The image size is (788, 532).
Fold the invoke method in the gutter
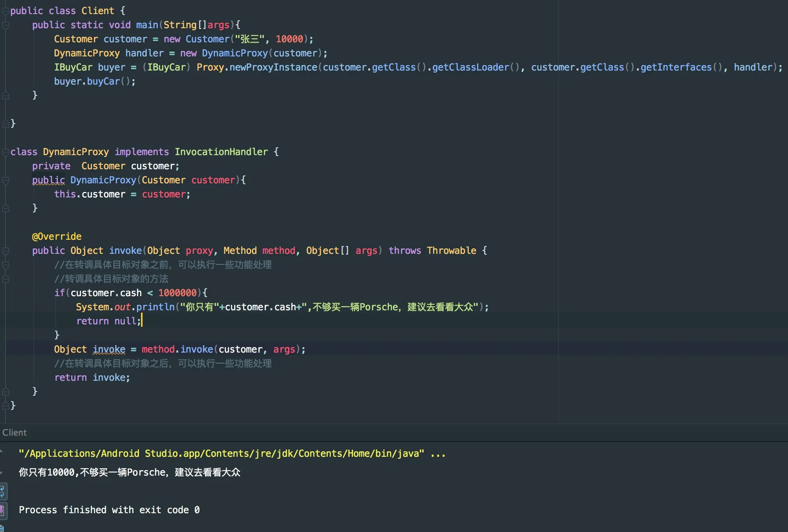[x=5, y=251]
